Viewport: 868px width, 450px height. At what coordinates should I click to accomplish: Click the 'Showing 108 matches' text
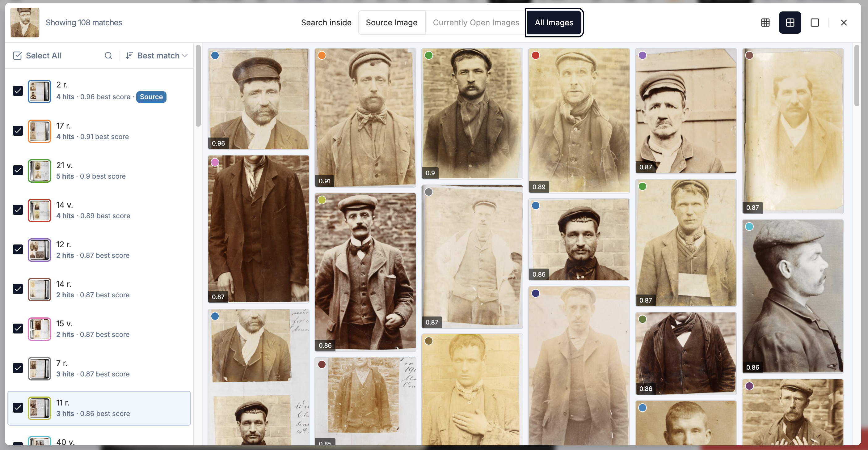[x=84, y=23]
